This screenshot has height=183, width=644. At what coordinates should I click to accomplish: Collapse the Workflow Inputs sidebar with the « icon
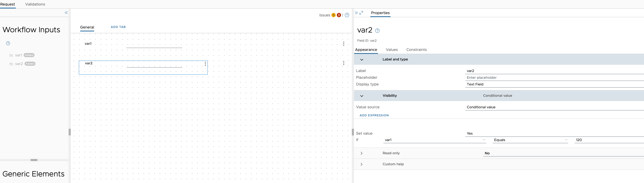tap(66, 13)
